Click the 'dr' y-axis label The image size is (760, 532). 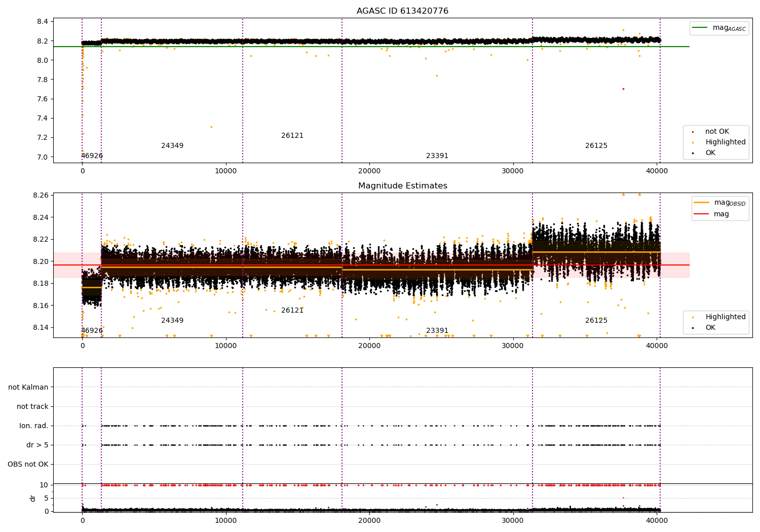pos(32,498)
